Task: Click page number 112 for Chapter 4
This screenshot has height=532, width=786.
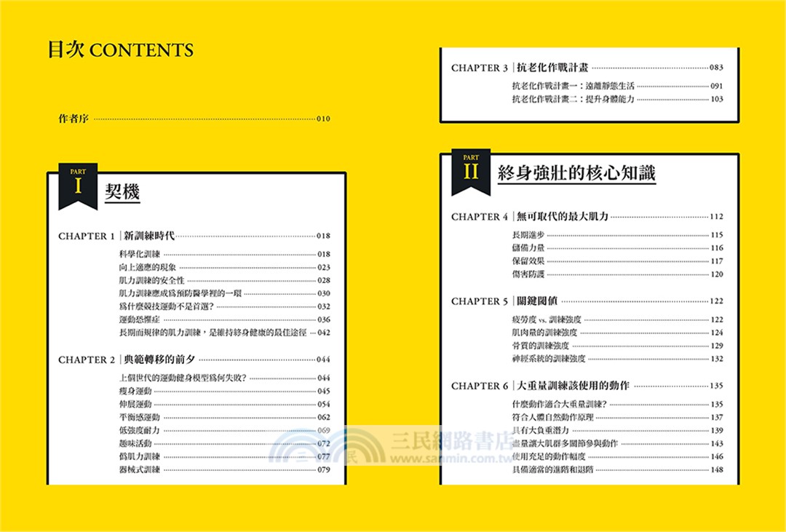Action: tap(717, 217)
